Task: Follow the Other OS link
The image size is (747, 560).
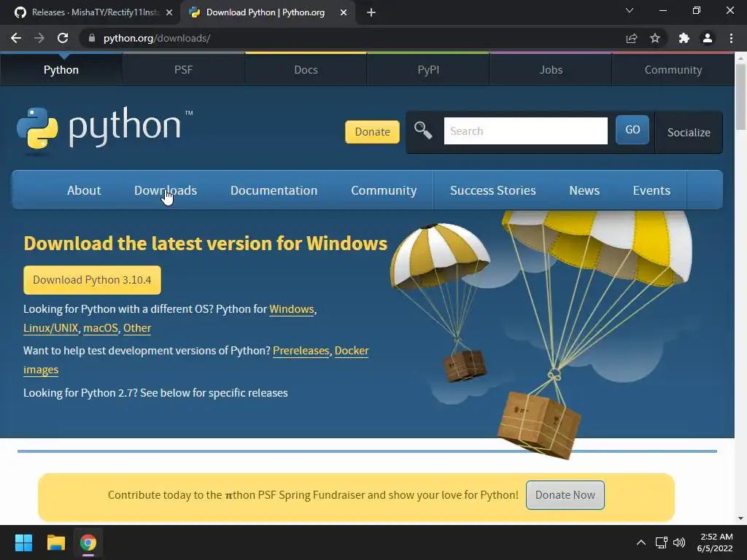Action: [x=137, y=328]
